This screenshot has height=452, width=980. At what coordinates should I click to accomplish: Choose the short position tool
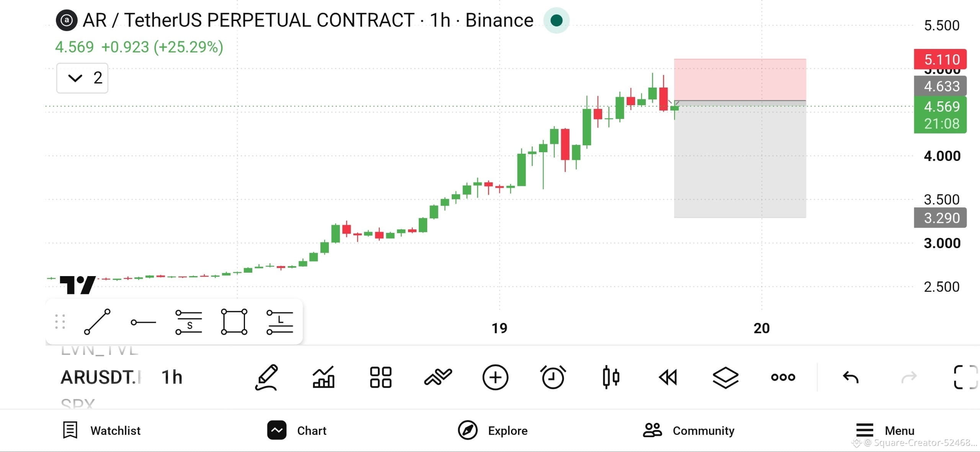tap(189, 322)
